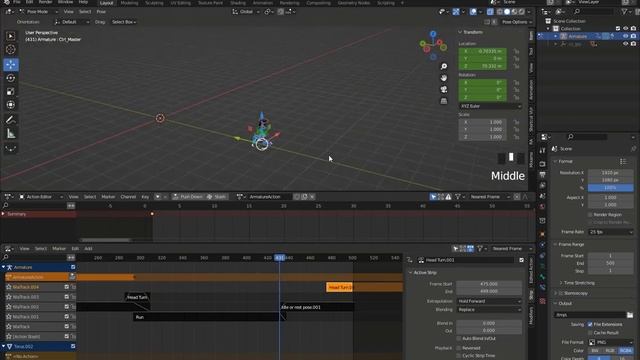
Task: Enable the Render Region checkbox
Action: pyautogui.click(x=590, y=215)
